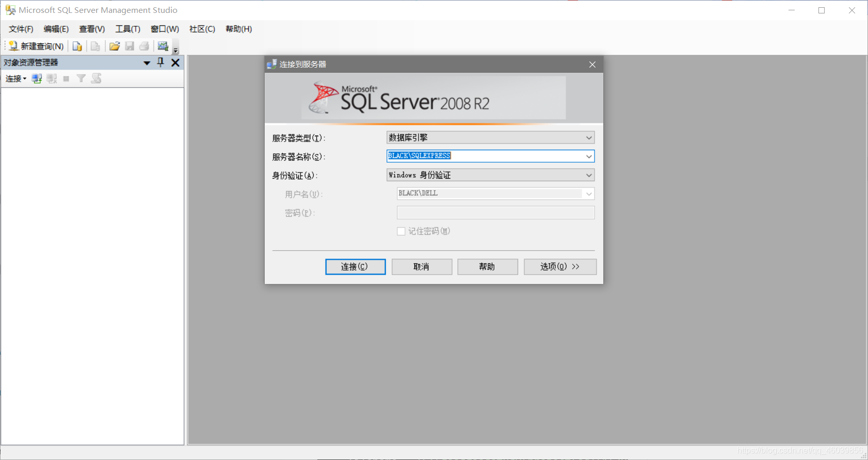
Task: Click the Save floppy disk icon
Action: click(x=130, y=46)
